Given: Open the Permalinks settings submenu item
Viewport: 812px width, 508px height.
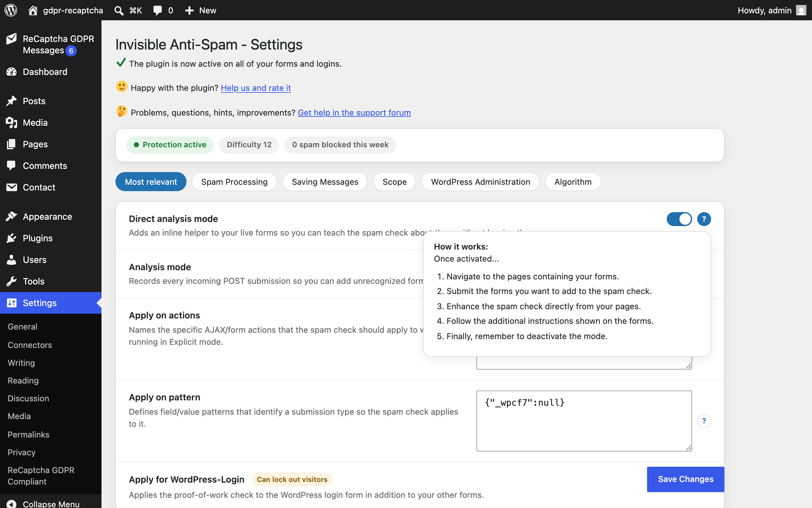Looking at the screenshot, I should pos(29,435).
